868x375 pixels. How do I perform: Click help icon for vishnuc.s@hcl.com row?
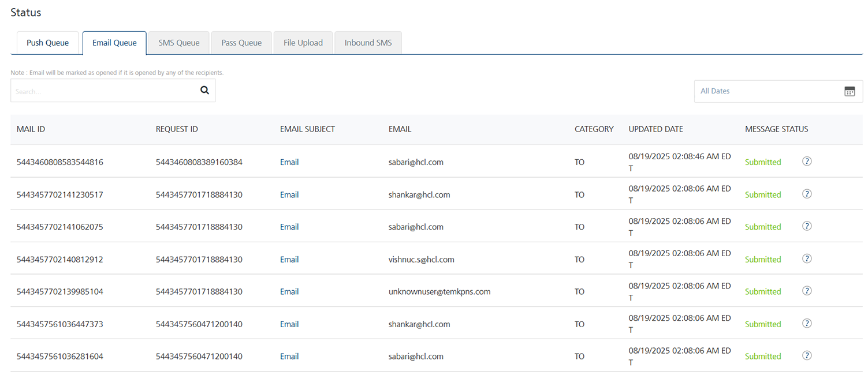point(807,258)
